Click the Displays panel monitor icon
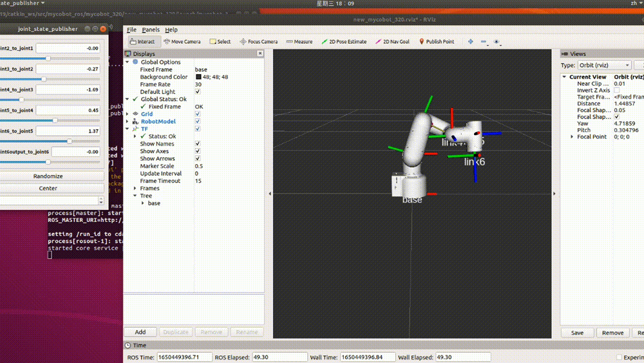The height and width of the screenshot is (363, 644). [x=128, y=54]
